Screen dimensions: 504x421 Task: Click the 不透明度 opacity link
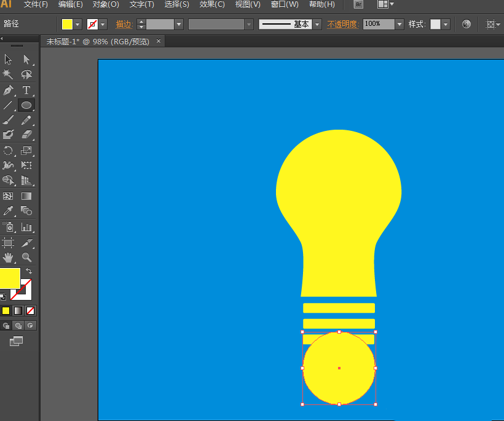click(x=342, y=25)
